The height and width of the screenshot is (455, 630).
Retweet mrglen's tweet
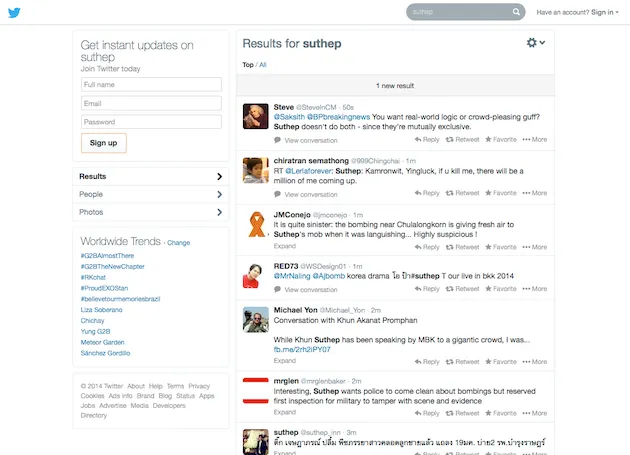click(x=462, y=413)
